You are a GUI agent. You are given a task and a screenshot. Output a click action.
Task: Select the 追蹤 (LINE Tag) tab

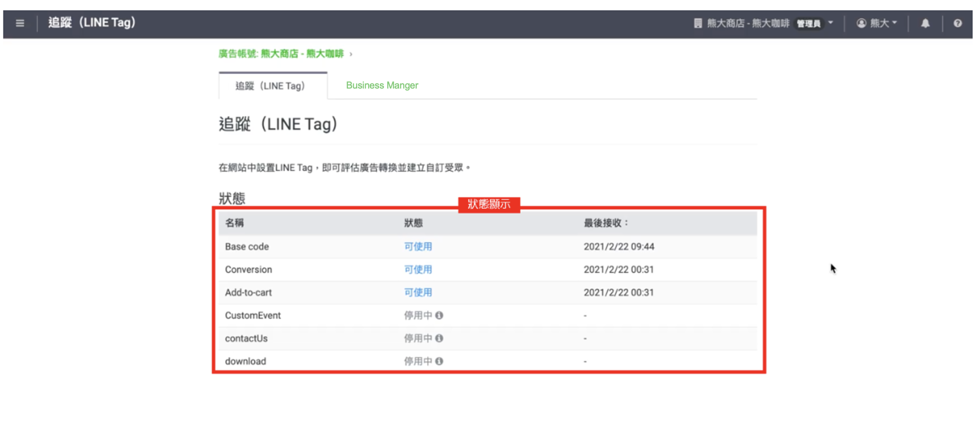[x=273, y=86]
